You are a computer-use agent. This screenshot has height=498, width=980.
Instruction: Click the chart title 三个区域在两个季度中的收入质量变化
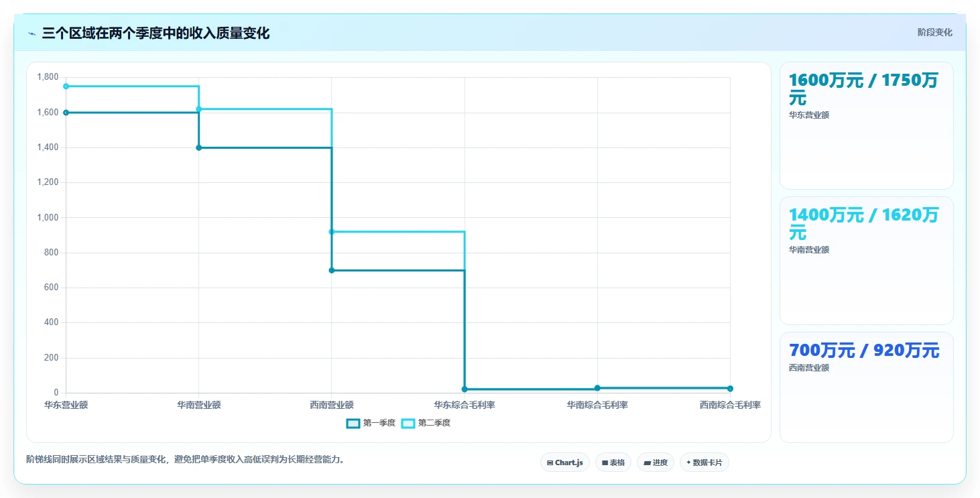(156, 33)
